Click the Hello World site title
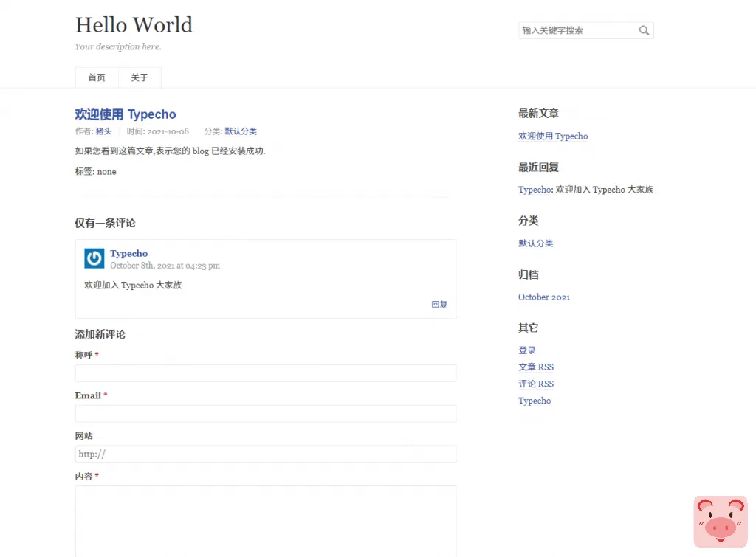Image resolution: width=756 pixels, height=557 pixels. [x=134, y=25]
